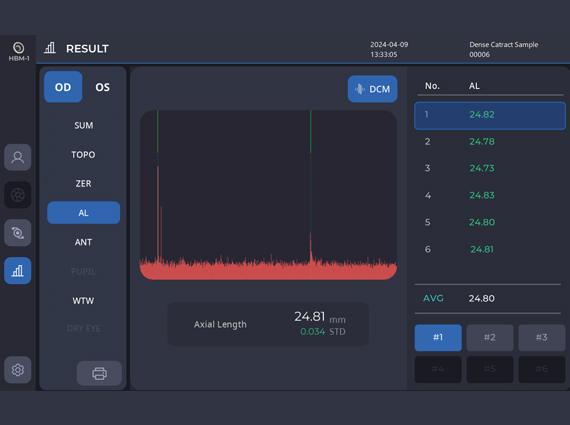
Task: Open the TOPO tab
Action: coord(83,155)
